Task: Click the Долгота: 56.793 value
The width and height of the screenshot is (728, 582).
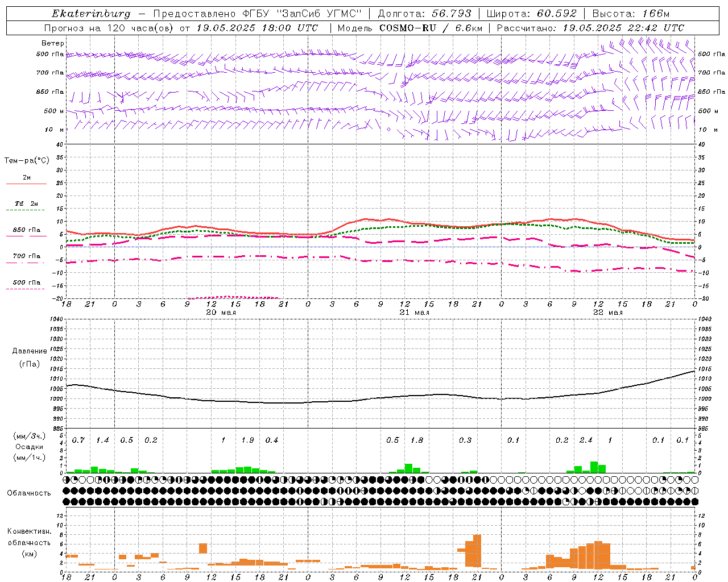Action: [425, 14]
